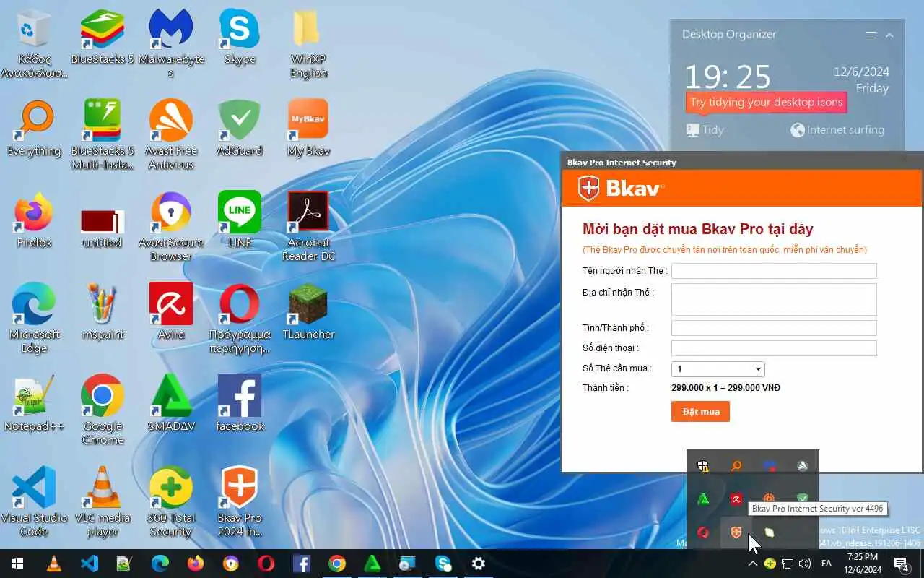Select the facebook desktop shortcut

coord(240,404)
